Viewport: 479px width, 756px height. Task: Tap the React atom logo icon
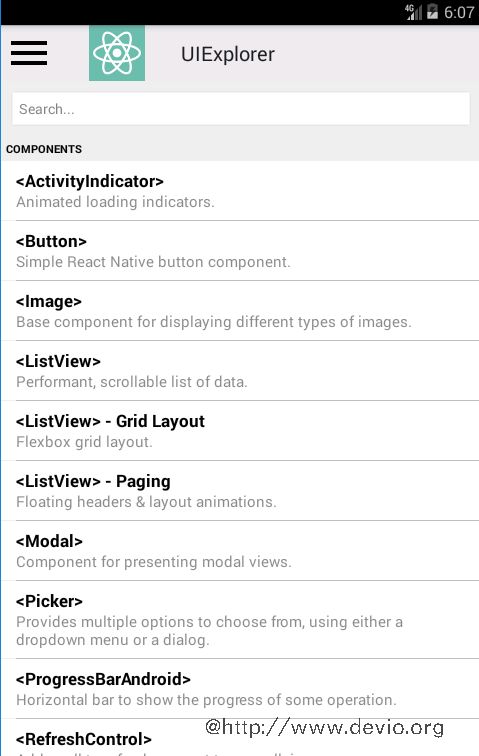click(x=117, y=53)
